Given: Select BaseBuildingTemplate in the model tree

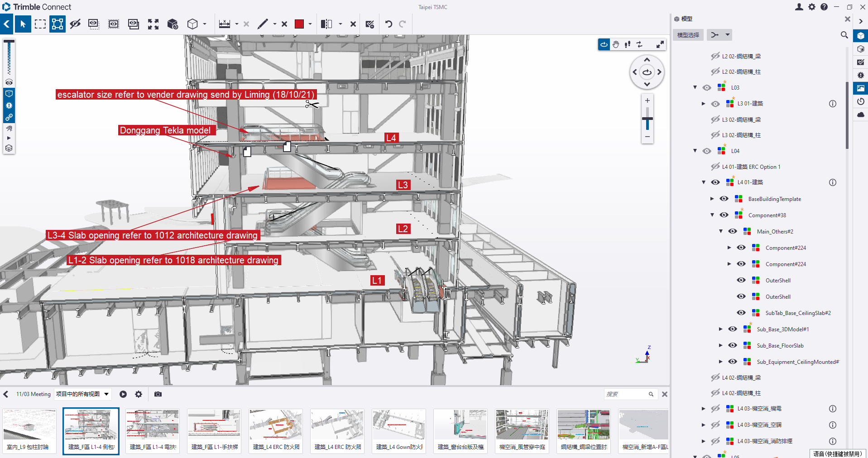Looking at the screenshot, I should coord(774,199).
